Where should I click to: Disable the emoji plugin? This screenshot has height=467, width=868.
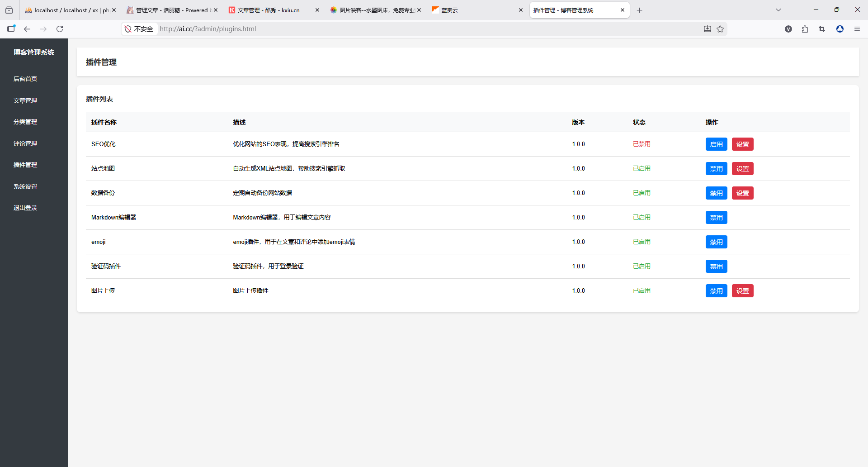click(x=716, y=242)
